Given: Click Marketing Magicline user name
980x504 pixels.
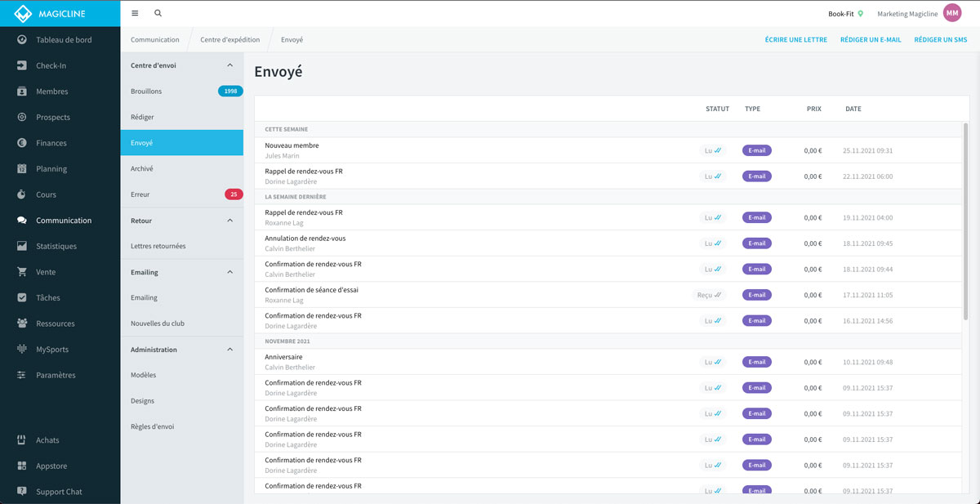Looking at the screenshot, I should pos(907,14).
